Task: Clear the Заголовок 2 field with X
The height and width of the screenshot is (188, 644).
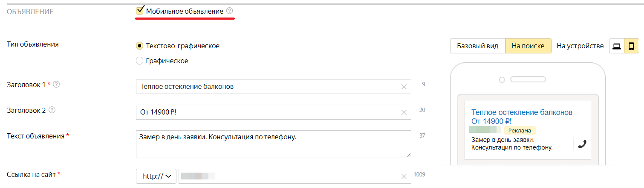Action: click(x=404, y=112)
